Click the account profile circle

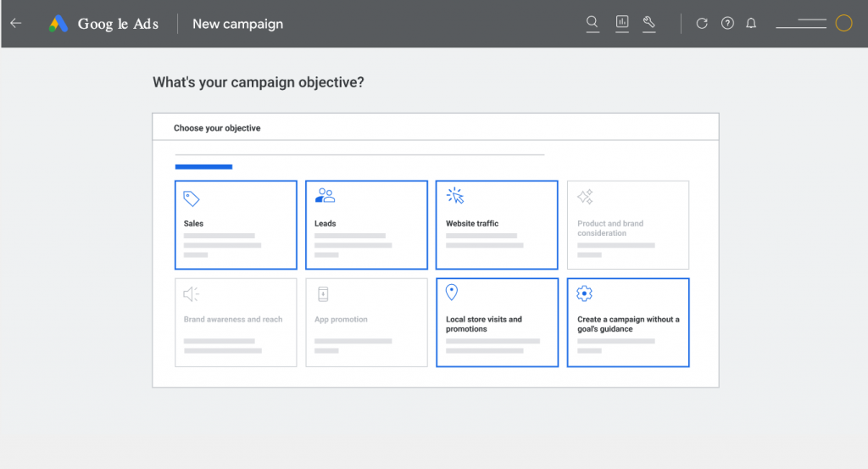(x=843, y=24)
